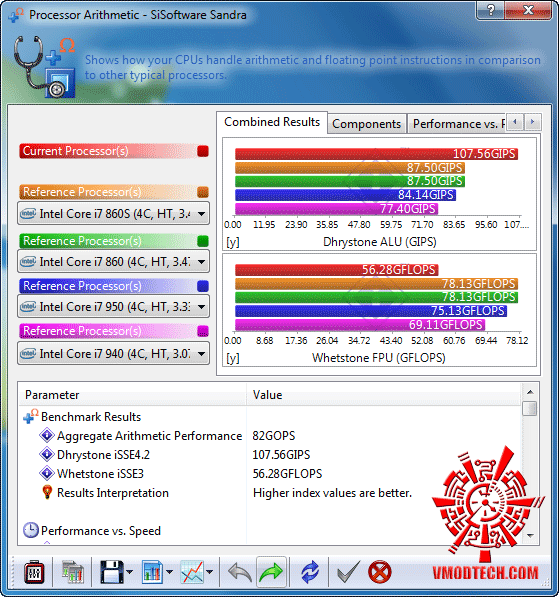The height and width of the screenshot is (597, 559).
Task: Click the 56.28GFLOPS red bar
Action: (337, 270)
